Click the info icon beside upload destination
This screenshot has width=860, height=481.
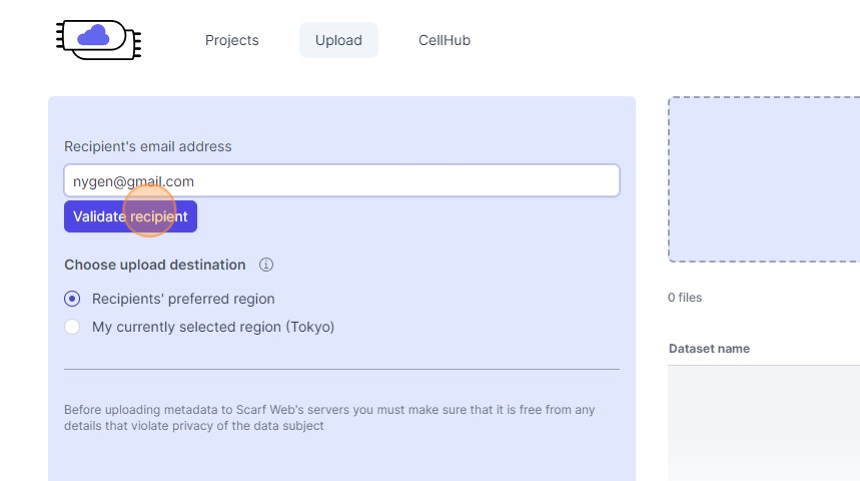pyautogui.click(x=266, y=265)
